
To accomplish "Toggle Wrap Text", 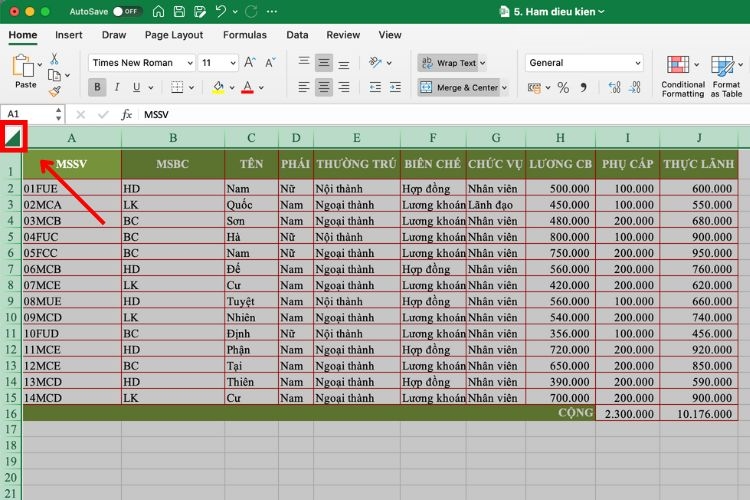I will [449, 63].
